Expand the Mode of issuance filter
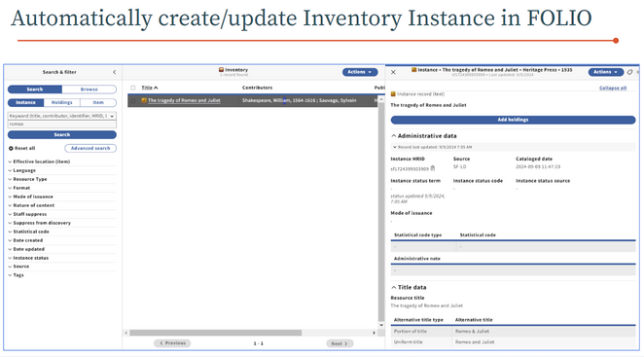This screenshot has height=357, width=644. [x=30, y=196]
